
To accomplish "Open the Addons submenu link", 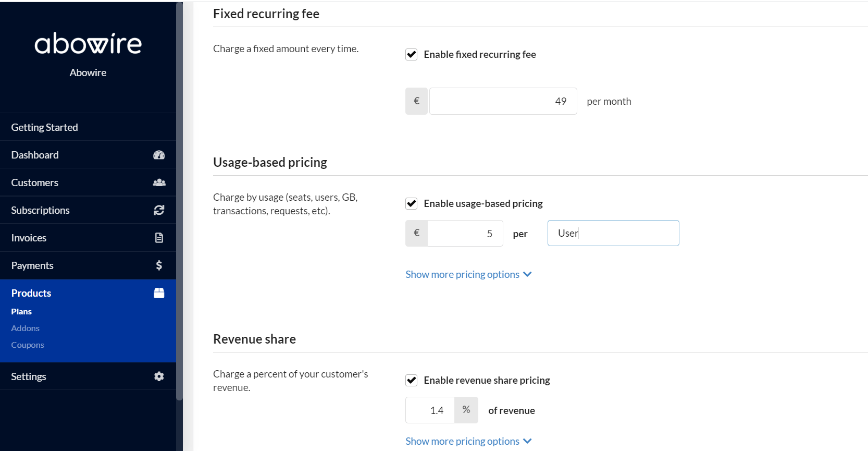I will 26,328.
